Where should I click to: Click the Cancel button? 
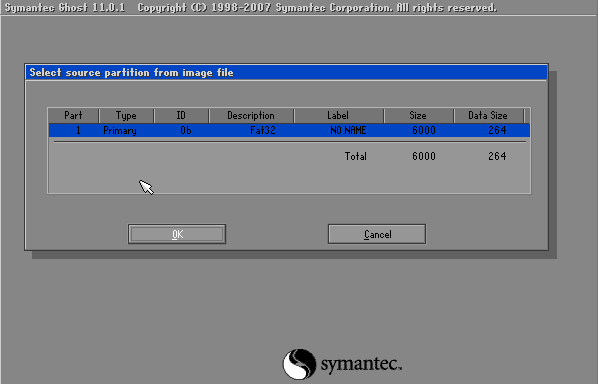coord(377,234)
